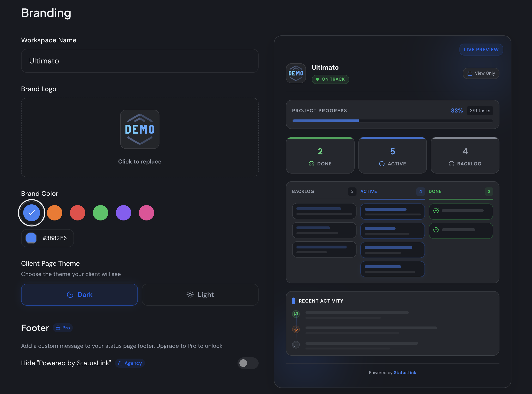This screenshot has width=532, height=394.
Task: Click the View Only button
Action: [481, 73]
